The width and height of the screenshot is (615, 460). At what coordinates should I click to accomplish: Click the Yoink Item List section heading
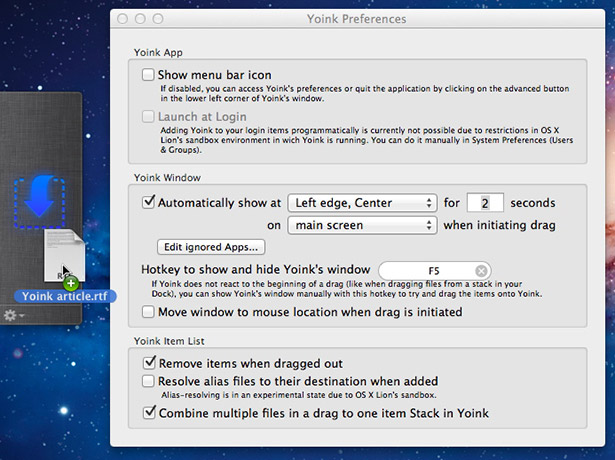(169, 341)
